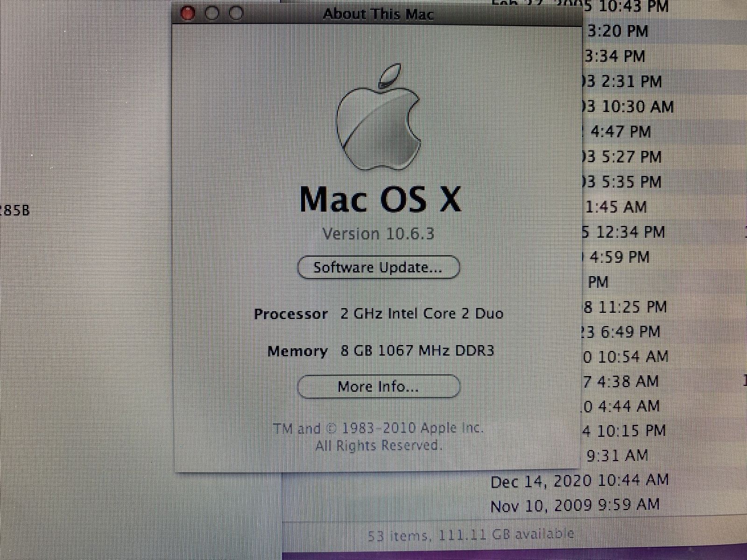Select Finder row dated Nov 10, 2009 9:59 AM
Screen dimensions: 747x560
(x=575, y=505)
